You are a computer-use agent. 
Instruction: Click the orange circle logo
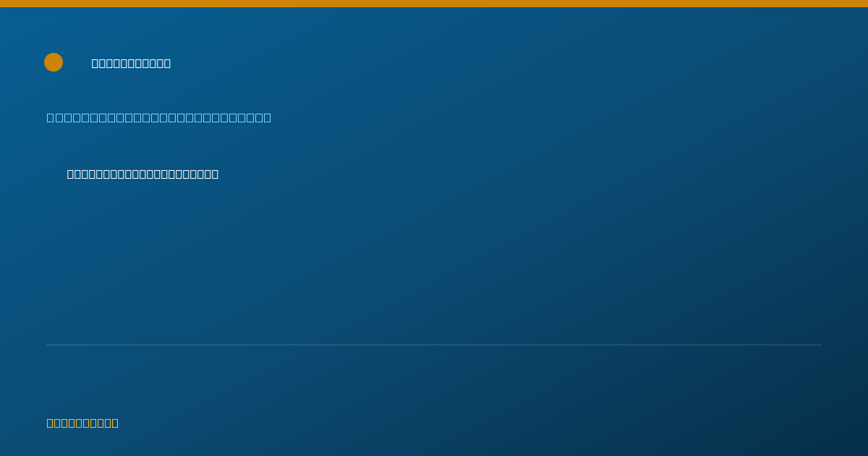point(54,62)
